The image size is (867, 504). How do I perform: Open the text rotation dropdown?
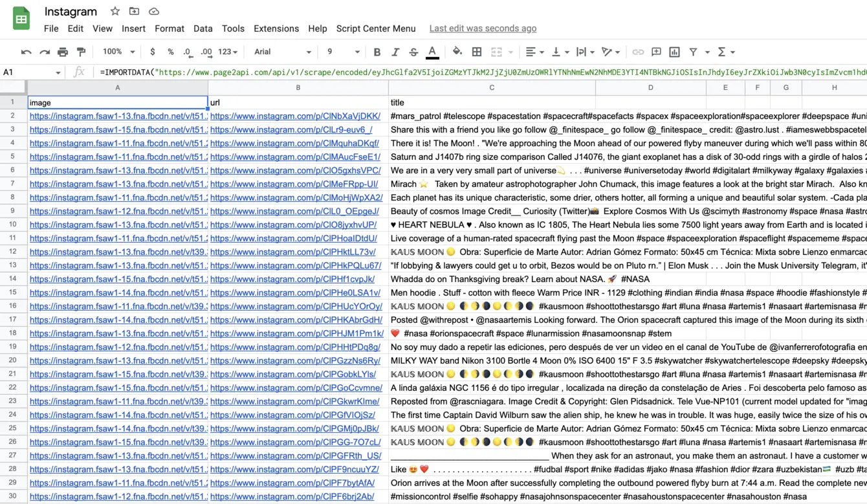click(x=610, y=52)
